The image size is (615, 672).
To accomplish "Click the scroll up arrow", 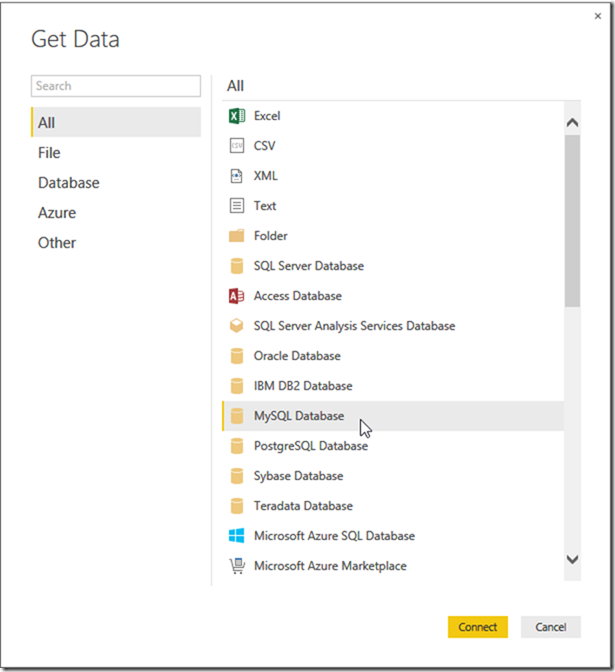I will pos(572,123).
